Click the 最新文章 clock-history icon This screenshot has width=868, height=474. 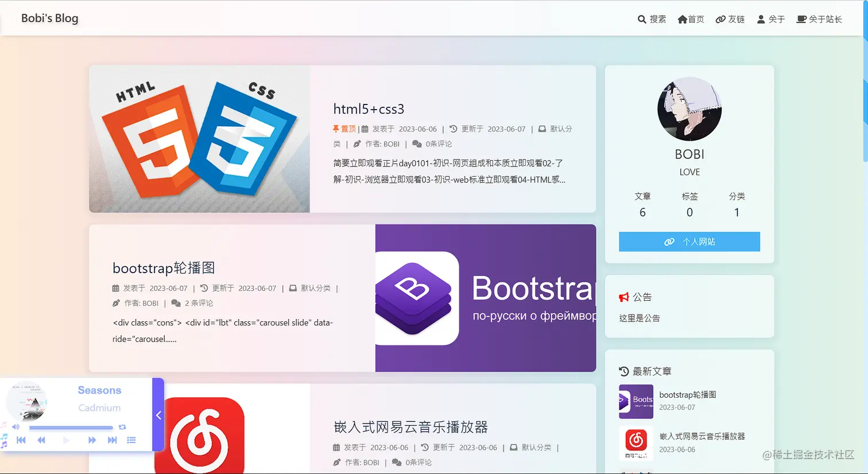point(624,371)
